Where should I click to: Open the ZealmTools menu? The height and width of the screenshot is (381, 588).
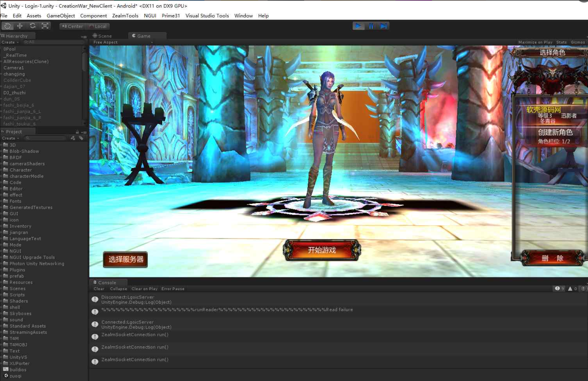click(125, 16)
